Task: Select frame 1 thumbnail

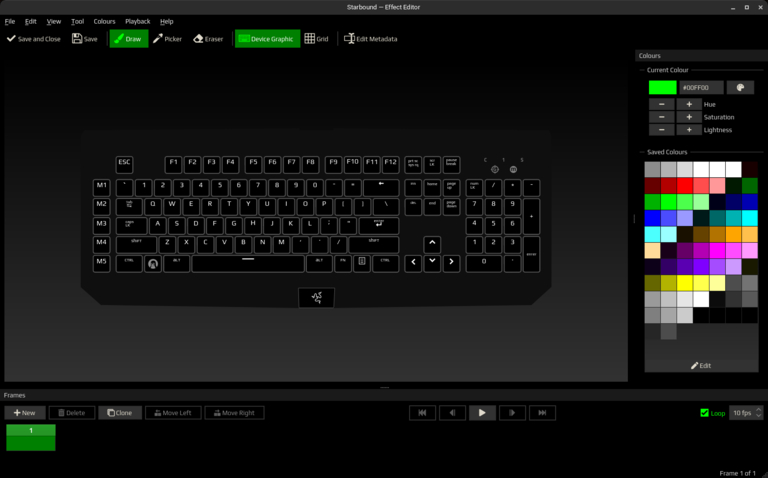Action: (x=31, y=437)
